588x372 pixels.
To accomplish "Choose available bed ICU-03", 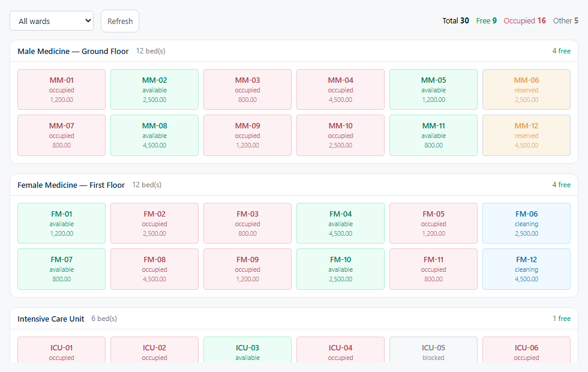I will 247,349.
